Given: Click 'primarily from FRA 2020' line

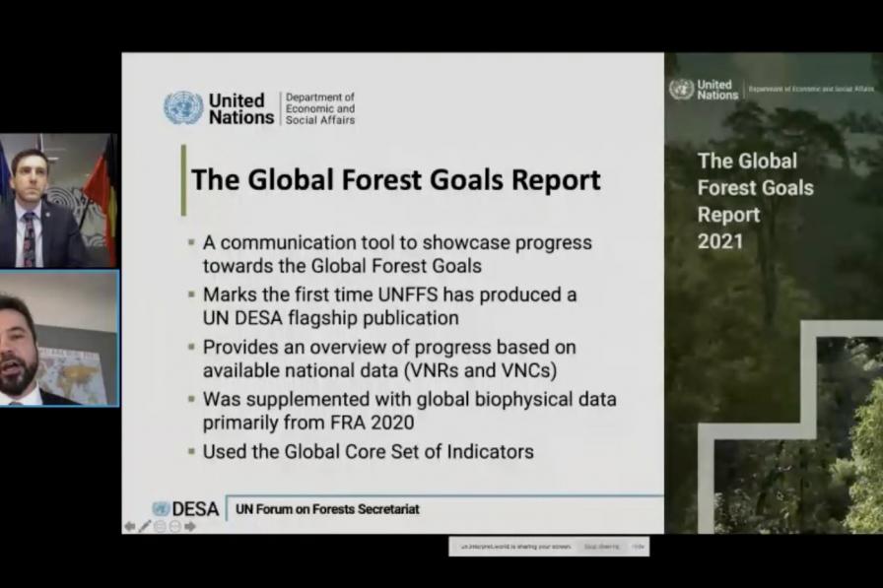Looking at the screenshot, I should (x=308, y=423).
